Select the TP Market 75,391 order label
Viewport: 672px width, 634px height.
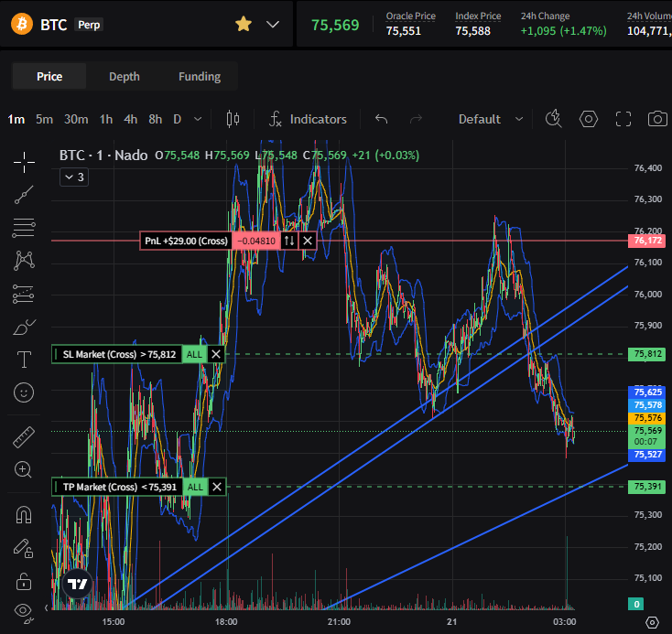117,487
